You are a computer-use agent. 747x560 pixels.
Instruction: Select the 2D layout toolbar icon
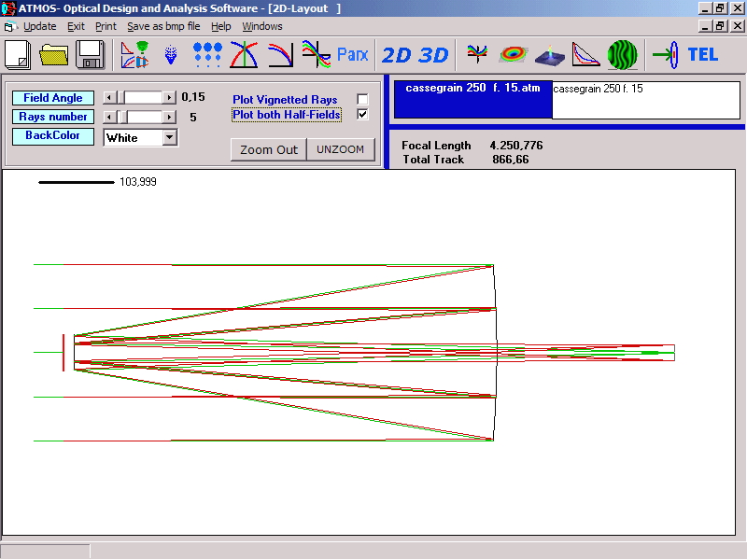click(397, 55)
